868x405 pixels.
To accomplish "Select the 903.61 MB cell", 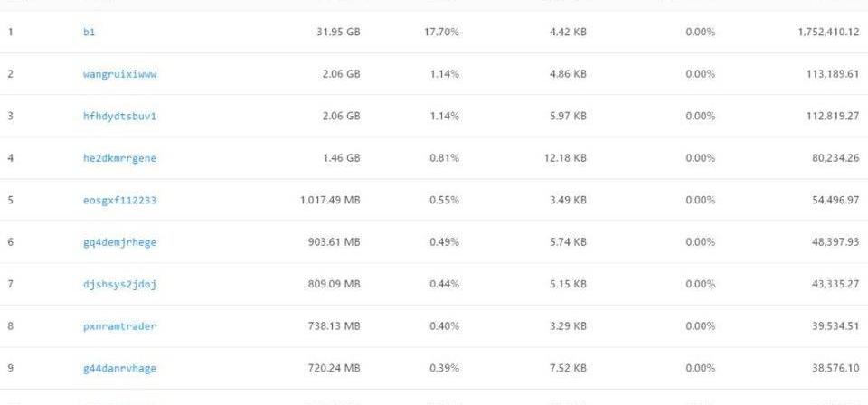I will [x=335, y=242].
